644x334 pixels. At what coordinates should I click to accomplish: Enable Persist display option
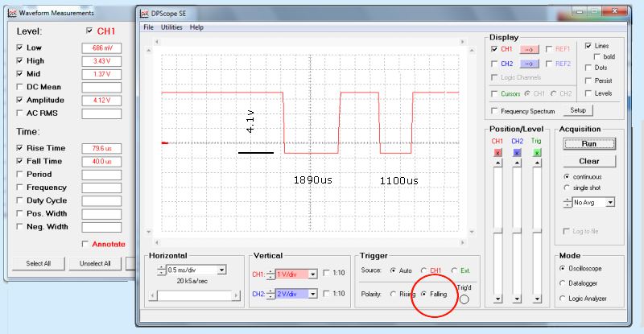(x=588, y=80)
